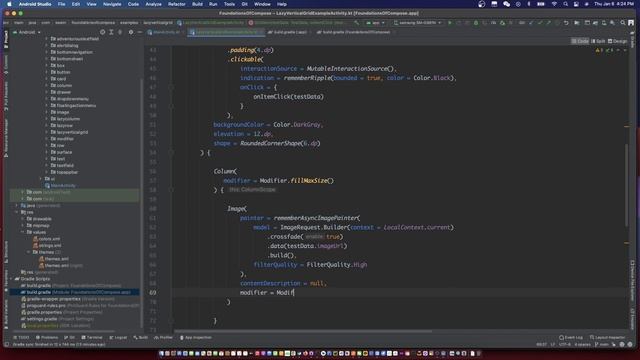Collapse the Gradle Scripts node
Viewport: 640px width, 360px height.
pyautogui.click(x=11, y=279)
